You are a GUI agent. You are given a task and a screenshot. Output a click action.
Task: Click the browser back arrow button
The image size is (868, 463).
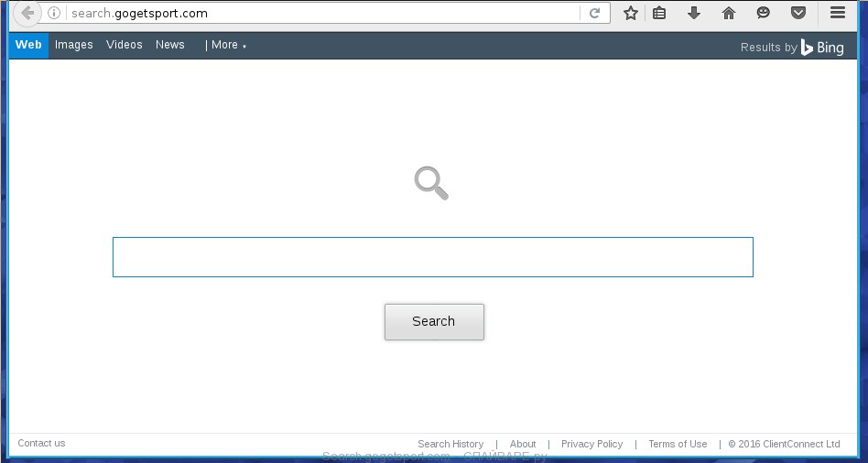point(27,14)
